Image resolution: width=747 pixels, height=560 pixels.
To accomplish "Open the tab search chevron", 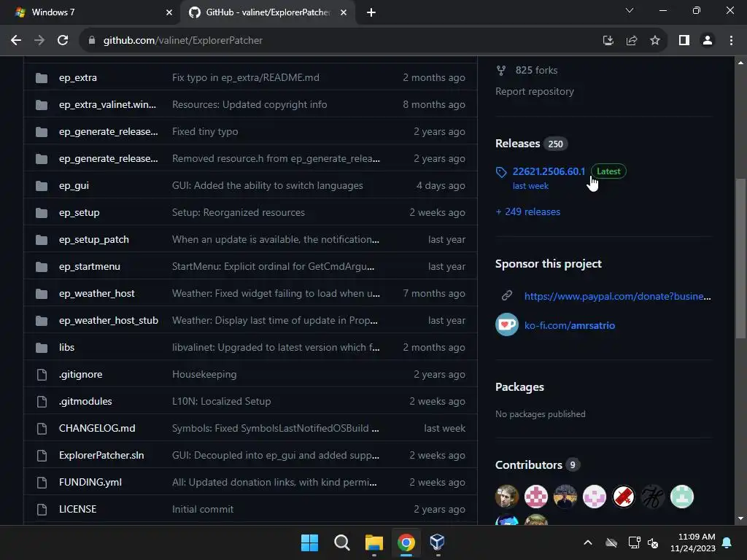I will click(630, 10).
